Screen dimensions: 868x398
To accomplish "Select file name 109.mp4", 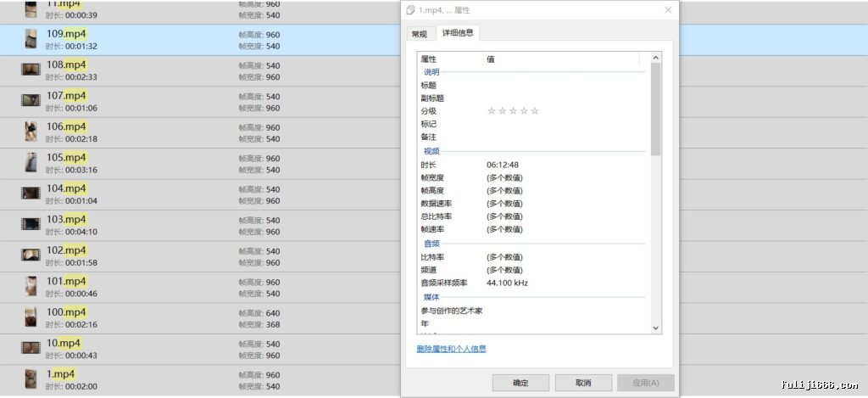I will pyautogui.click(x=66, y=34).
